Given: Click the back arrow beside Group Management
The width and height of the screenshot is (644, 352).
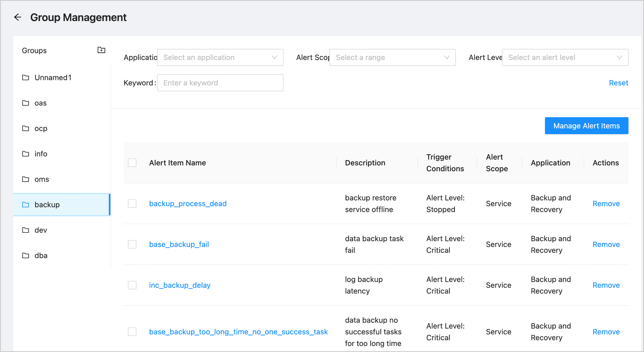Looking at the screenshot, I should 18,17.
